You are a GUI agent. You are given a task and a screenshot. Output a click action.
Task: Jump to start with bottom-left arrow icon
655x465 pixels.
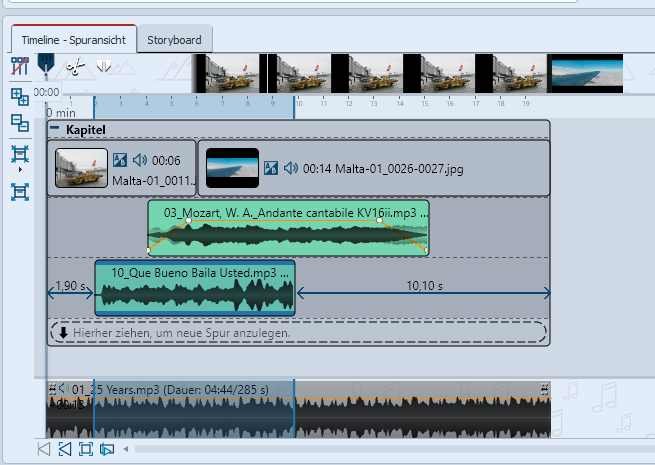point(44,449)
